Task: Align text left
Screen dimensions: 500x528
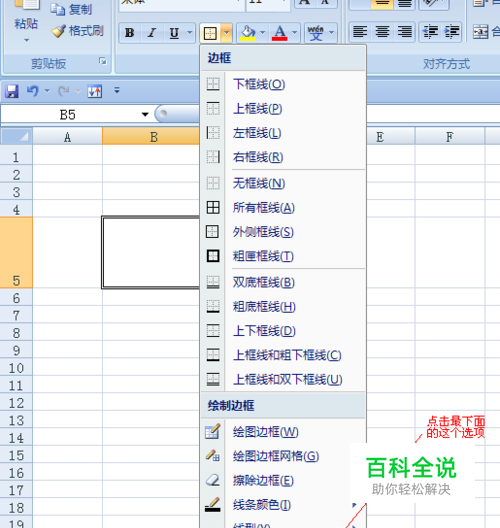Action: (x=360, y=32)
